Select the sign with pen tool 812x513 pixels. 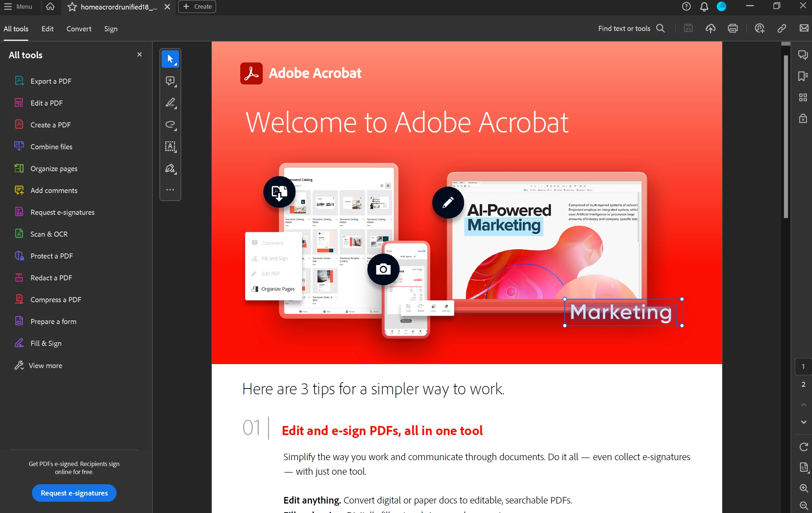(170, 168)
